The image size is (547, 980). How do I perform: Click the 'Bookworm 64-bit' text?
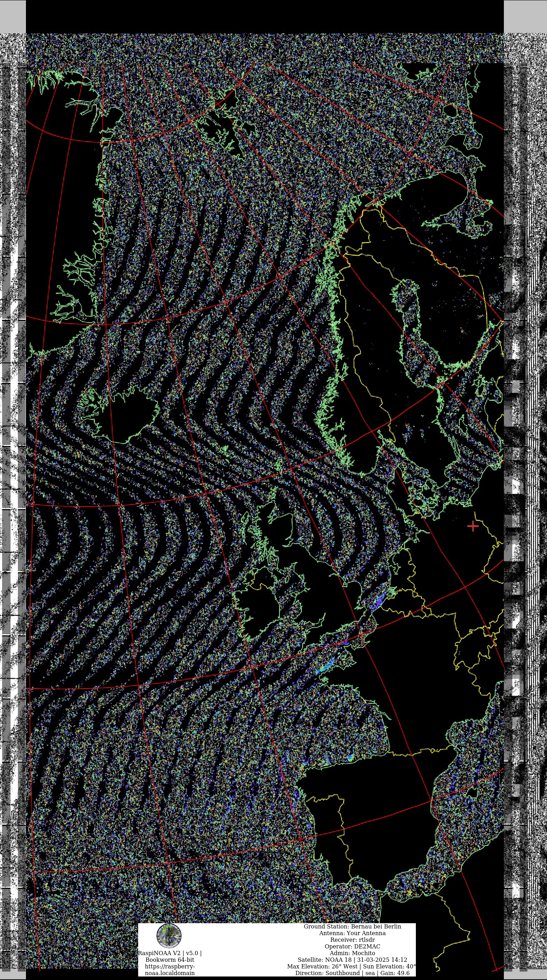click(x=170, y=959)
